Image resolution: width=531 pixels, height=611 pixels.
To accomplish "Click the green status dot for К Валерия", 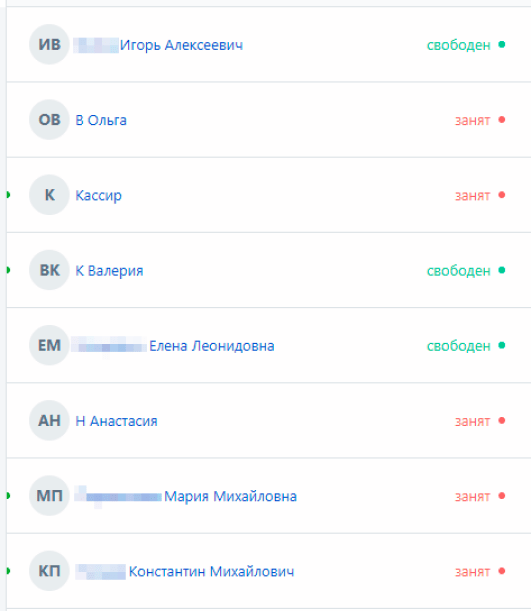I will (502, 270).
